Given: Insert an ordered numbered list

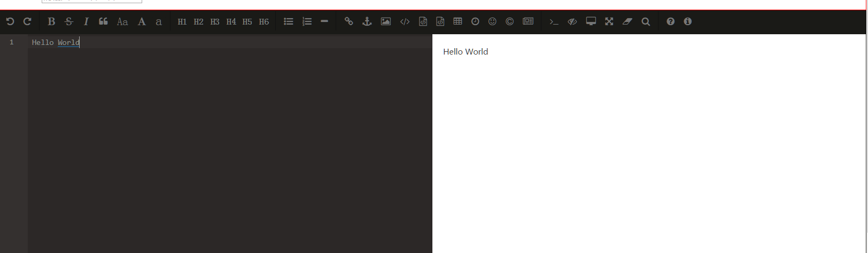Looking at the screenshot, I should [x=307, y=21].
